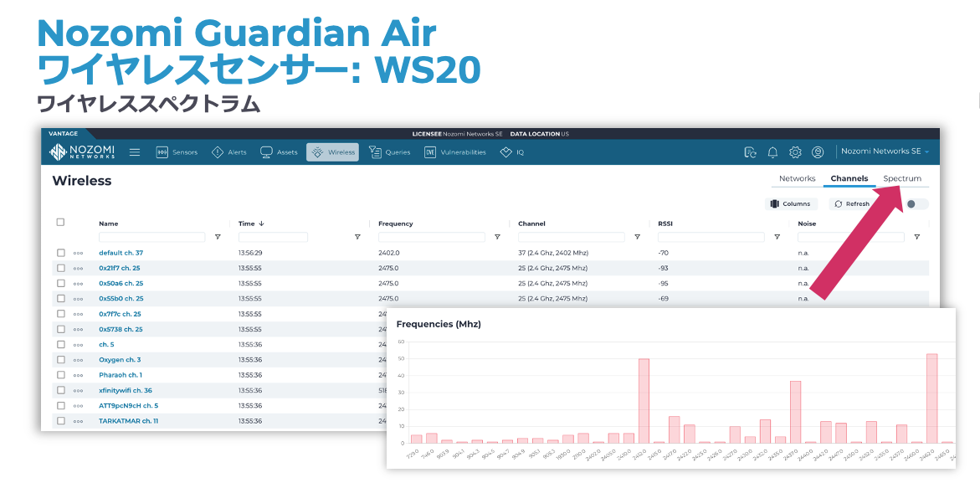Open the Noise column filter options
This screenshot has width=980, height=483.
(917, 238)
